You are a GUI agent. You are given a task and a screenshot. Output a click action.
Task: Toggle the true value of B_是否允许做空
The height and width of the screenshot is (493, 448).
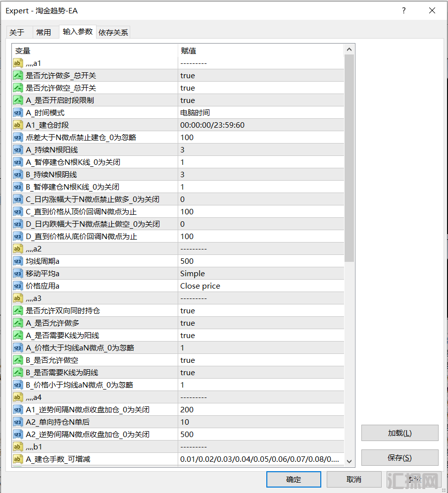pos(188,360)
